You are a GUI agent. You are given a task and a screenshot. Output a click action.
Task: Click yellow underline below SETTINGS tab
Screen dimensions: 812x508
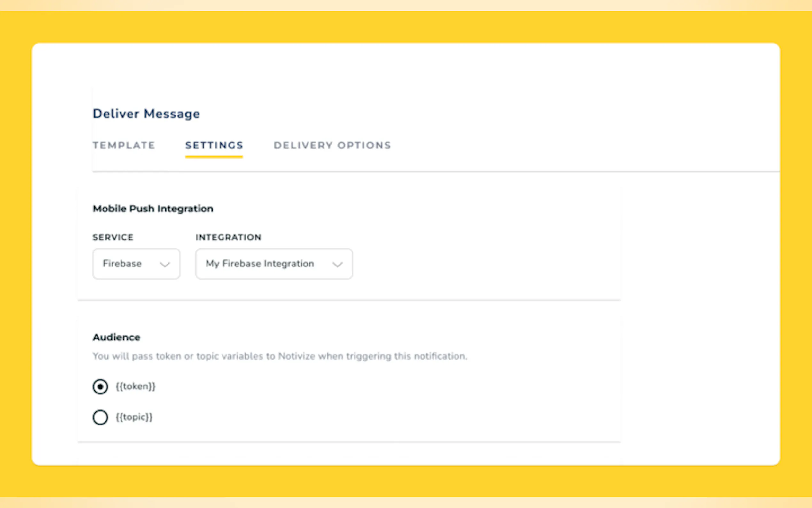(214, 157)
